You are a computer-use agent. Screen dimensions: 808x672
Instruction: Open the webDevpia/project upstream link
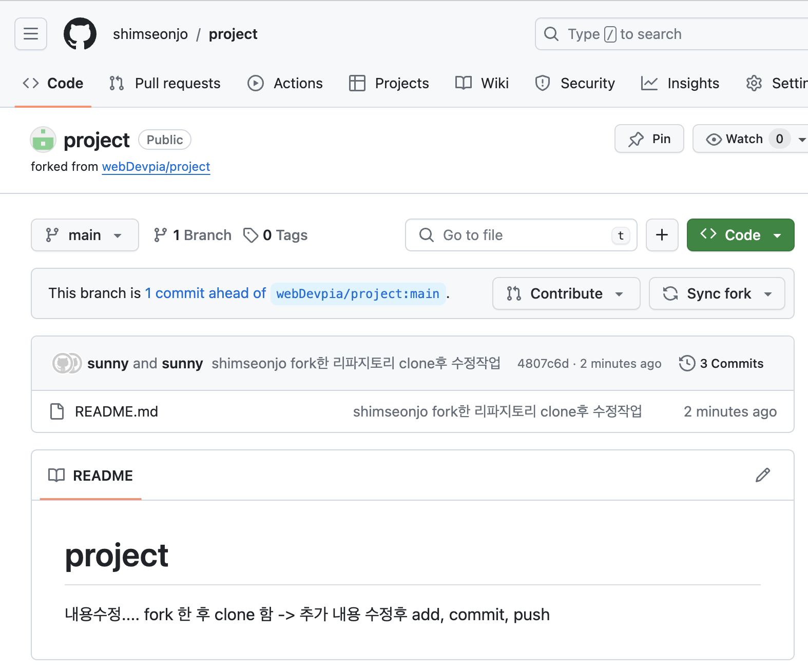pyautogui.click(x=156, y=167)
